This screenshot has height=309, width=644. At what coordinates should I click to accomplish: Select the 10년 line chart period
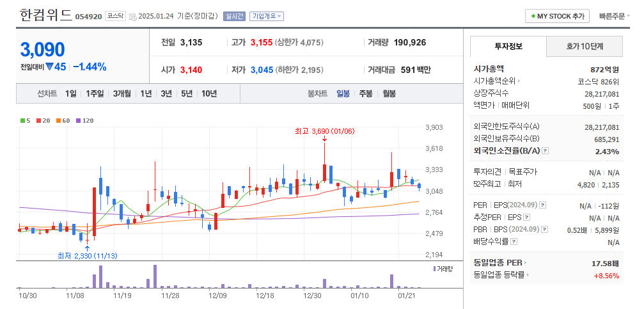click(209, 93)
